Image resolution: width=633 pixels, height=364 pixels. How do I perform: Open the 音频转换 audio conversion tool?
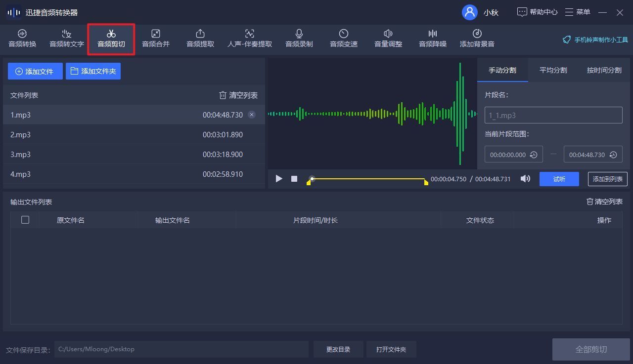tap(22, 39)
